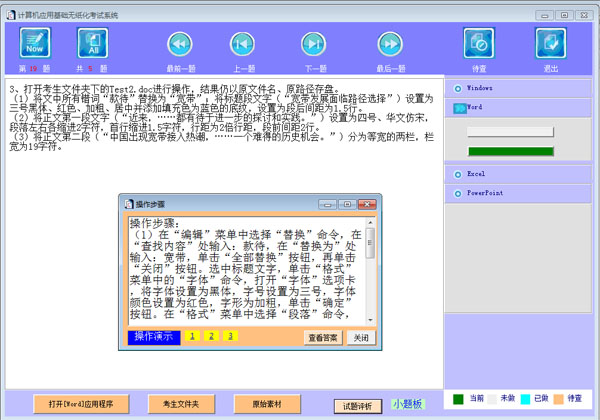Image resolution: width=600 pixels, height=420 pixels.
Task: Jump to the last question (最后一题)
Action: [389, 44]
